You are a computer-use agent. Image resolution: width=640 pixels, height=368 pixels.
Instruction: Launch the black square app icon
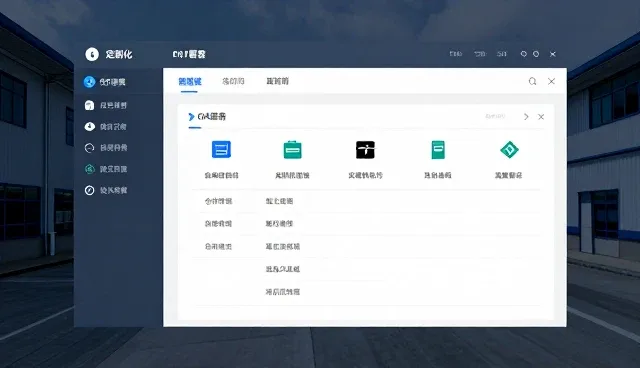365,150
